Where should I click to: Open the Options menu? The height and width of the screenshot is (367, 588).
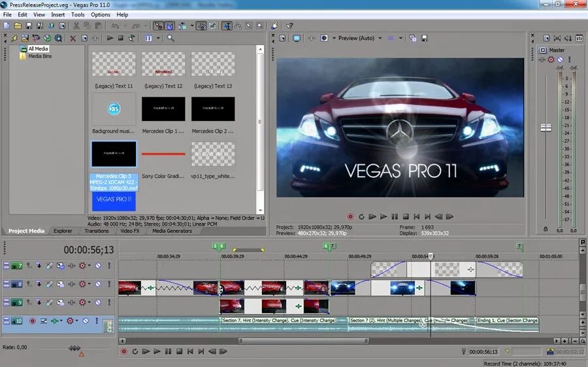101,14
